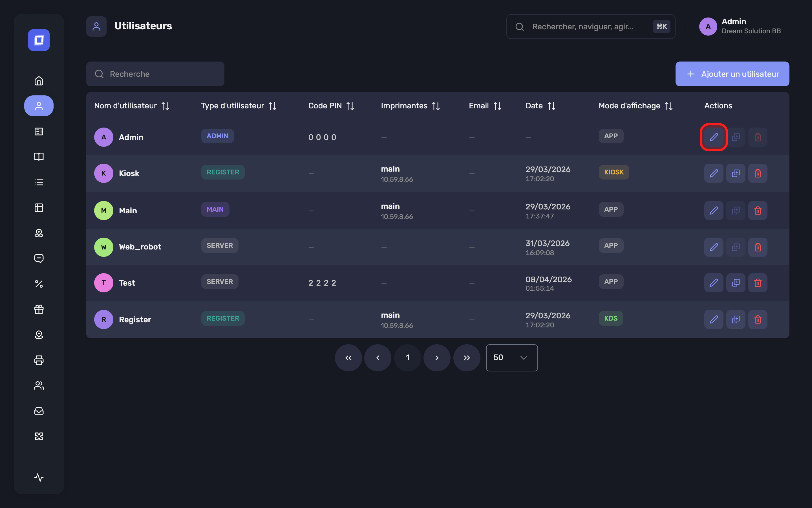Open the home icon in sidebar
The height and width of the screenshot is (508, 812).
click(x=39, y=81)
